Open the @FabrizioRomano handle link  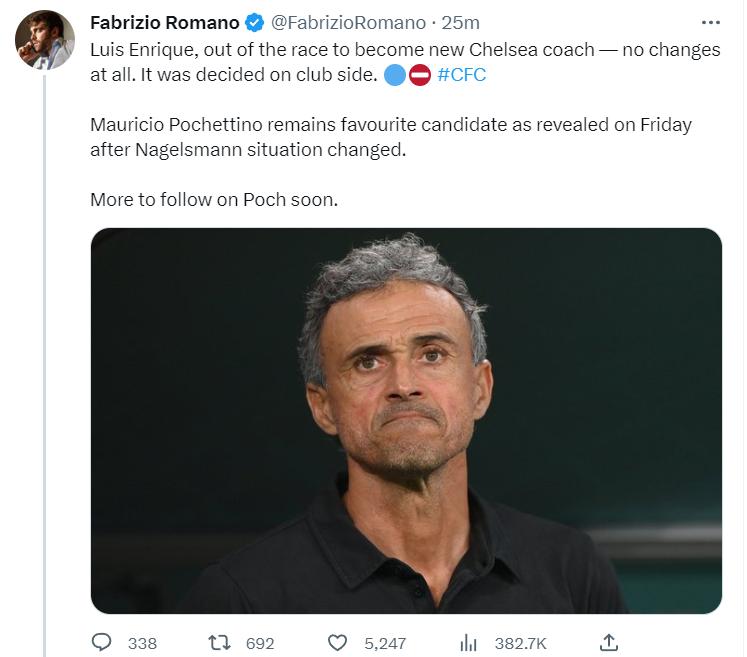(348, 22)
